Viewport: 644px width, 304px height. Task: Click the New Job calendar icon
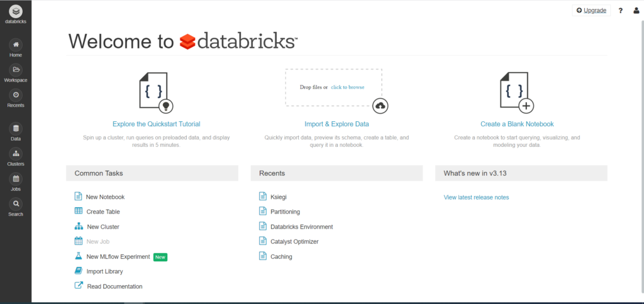(x=79, y=241)
